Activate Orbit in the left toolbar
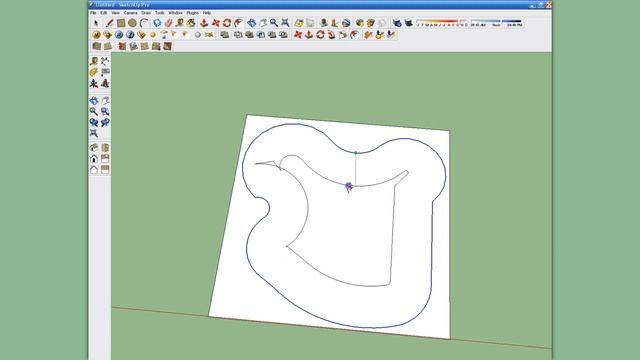This screenshot has height=360, width=640. [x=94, y=100]
